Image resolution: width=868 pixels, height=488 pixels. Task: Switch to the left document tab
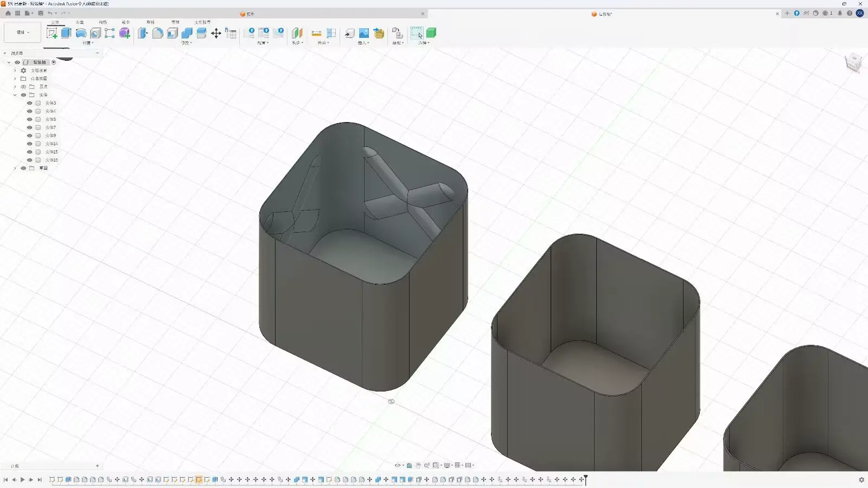pos(247,14)
